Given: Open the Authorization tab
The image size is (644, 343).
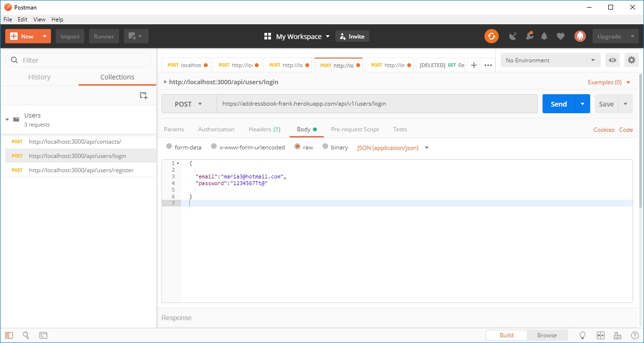Looking at the screenshot, I should tap(216, 129).
